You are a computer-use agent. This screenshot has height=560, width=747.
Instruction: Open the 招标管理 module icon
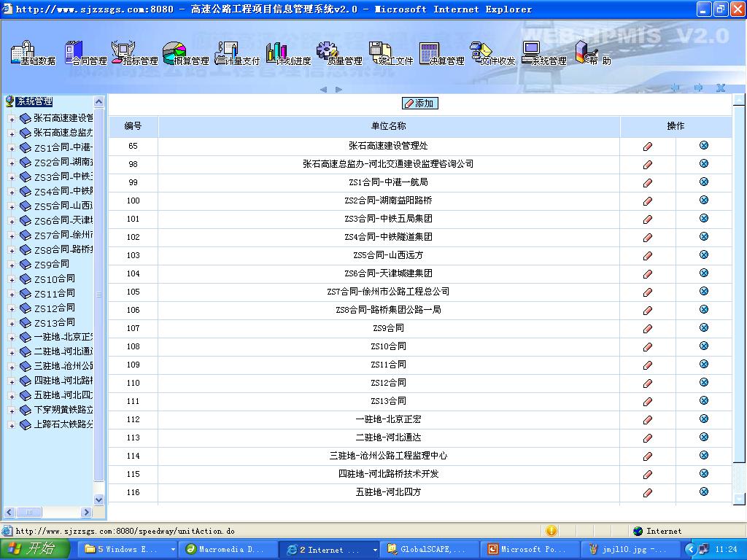(x=135, y=53)
